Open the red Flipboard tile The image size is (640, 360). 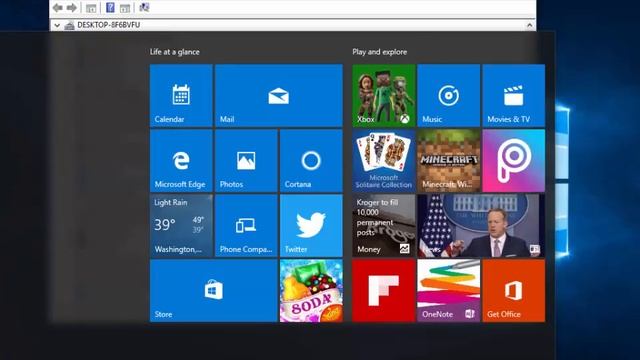pos(384,291)
